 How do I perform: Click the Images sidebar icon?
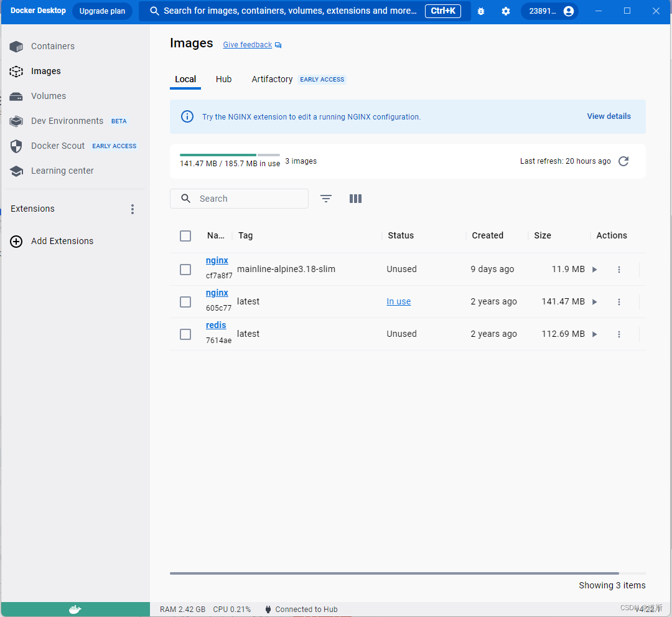[16, 71]
